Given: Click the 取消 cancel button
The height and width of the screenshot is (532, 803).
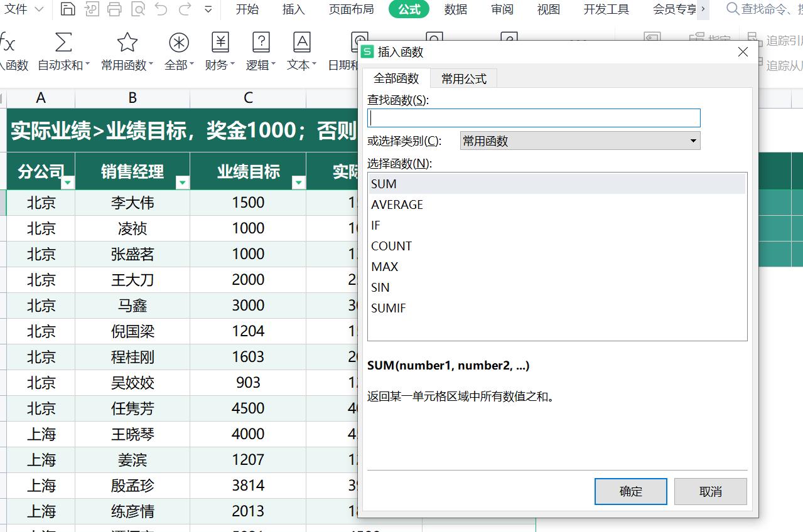Looking at the screenshot, I should point(710,491).
